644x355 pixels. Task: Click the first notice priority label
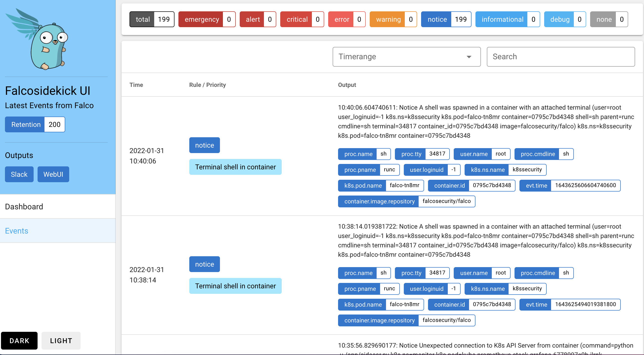pos(204,145)
